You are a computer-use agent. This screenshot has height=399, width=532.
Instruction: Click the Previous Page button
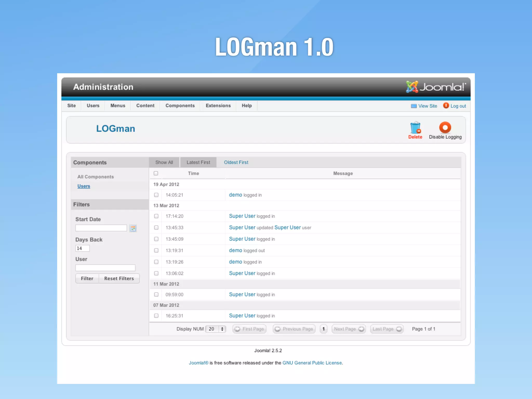coord(294,329)
